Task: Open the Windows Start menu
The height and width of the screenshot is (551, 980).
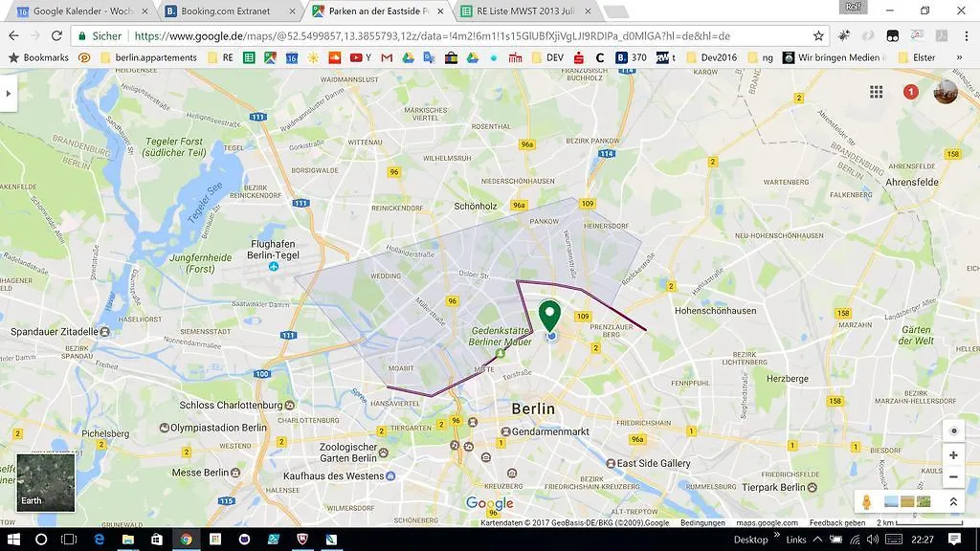Action: click(13, 540)
